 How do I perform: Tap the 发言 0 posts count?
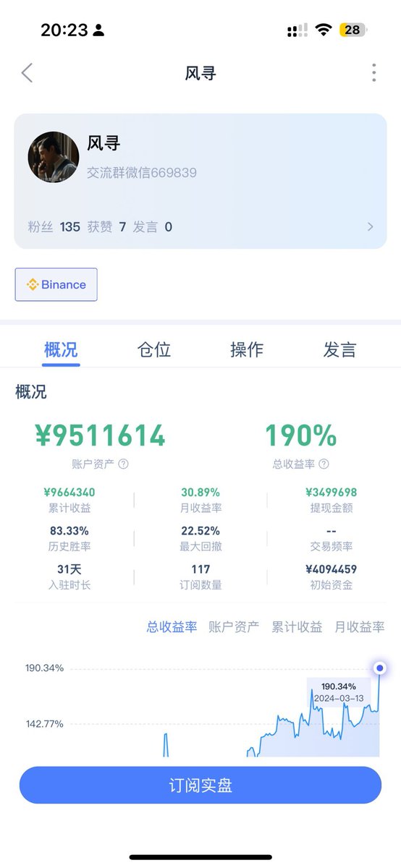click(x=153, y=227)
